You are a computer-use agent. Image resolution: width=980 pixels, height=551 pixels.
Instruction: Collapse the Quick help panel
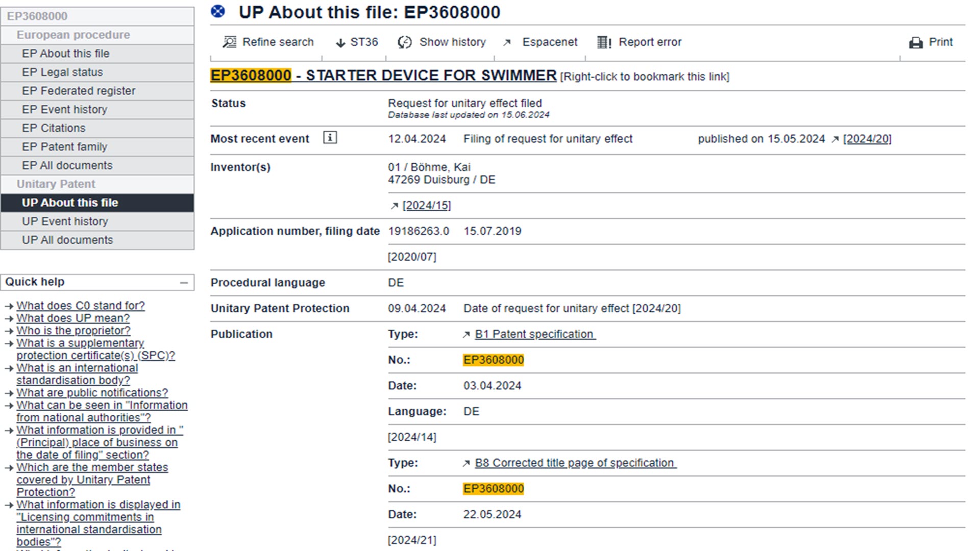click(x=184, y=283)
